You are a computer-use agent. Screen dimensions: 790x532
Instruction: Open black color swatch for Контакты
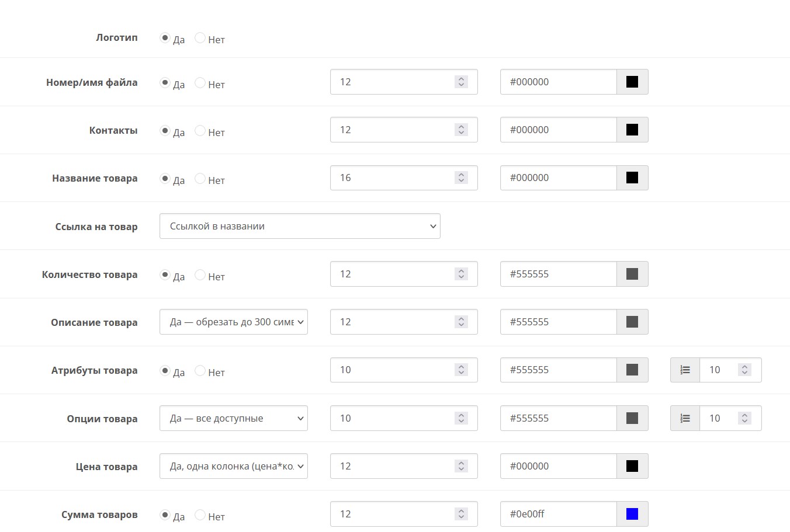click(x=632, y=130)
